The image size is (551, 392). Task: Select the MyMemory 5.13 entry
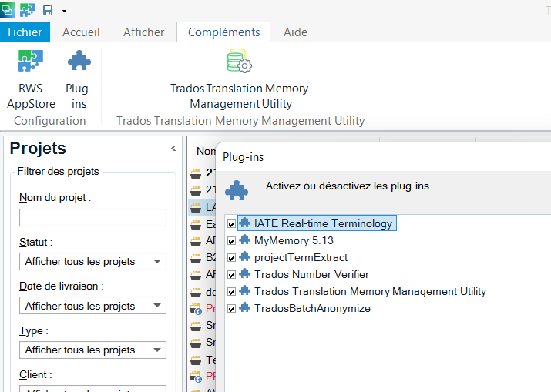pyautogui.click(x=294, y=240)
